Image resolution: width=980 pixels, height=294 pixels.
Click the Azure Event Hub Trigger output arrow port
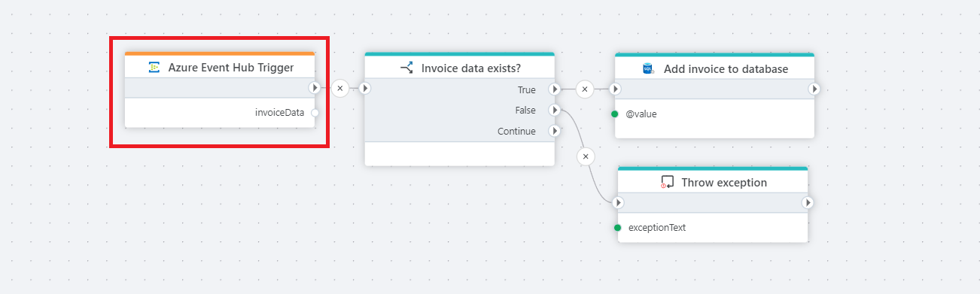coord(315,88)
